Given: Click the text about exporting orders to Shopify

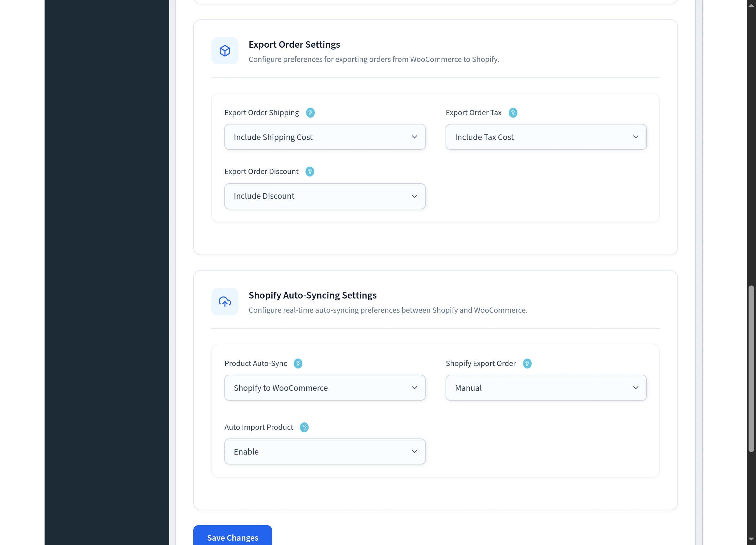Looking at the screenshot, I should click(374, 59).
